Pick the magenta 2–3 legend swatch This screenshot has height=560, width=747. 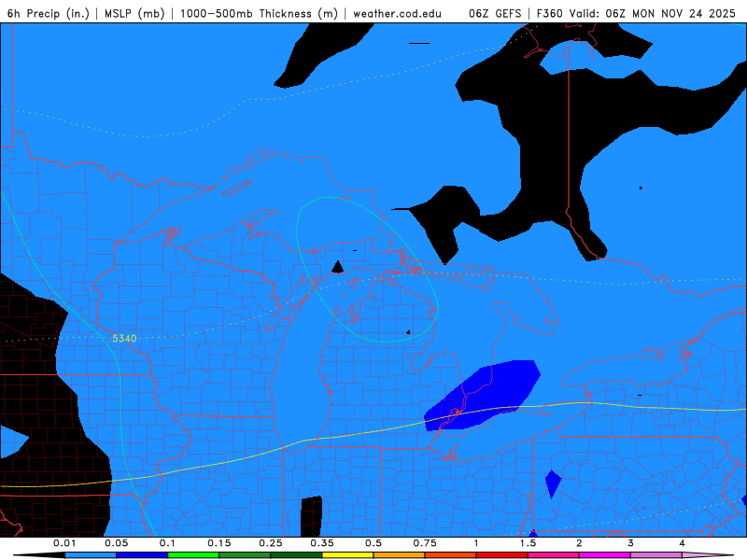click(605, 555)
